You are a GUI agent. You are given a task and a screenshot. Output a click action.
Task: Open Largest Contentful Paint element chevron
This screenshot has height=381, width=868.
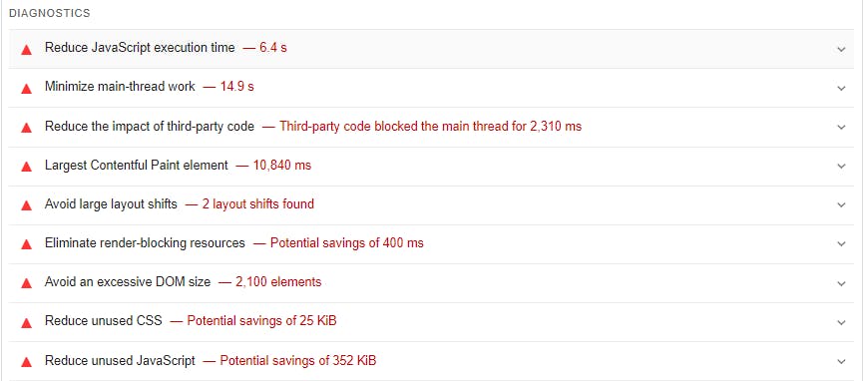tap(841, 167)
